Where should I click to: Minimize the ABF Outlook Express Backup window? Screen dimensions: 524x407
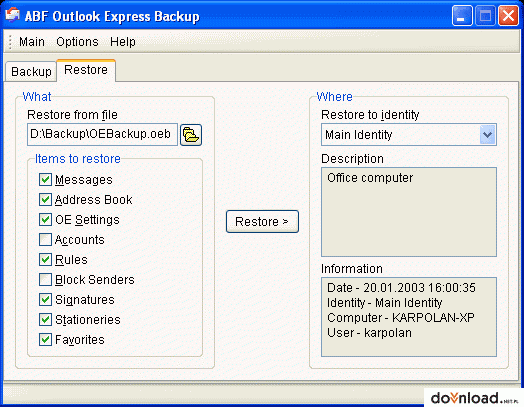coord(462,15)
